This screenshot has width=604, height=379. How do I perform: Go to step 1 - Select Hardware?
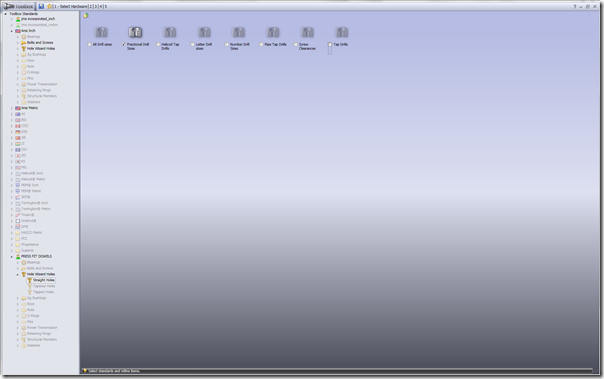coord(71,7)
